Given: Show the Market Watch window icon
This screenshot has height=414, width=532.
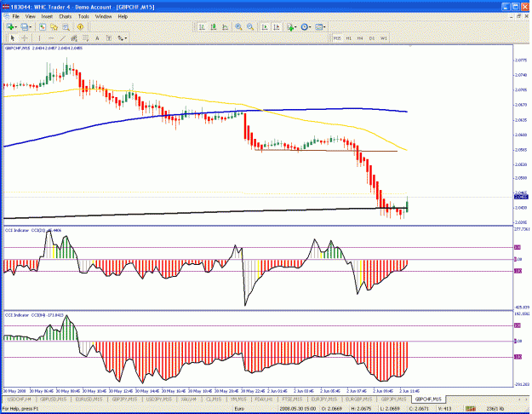Looking at the screenshot, I should [x=43, y=26].
